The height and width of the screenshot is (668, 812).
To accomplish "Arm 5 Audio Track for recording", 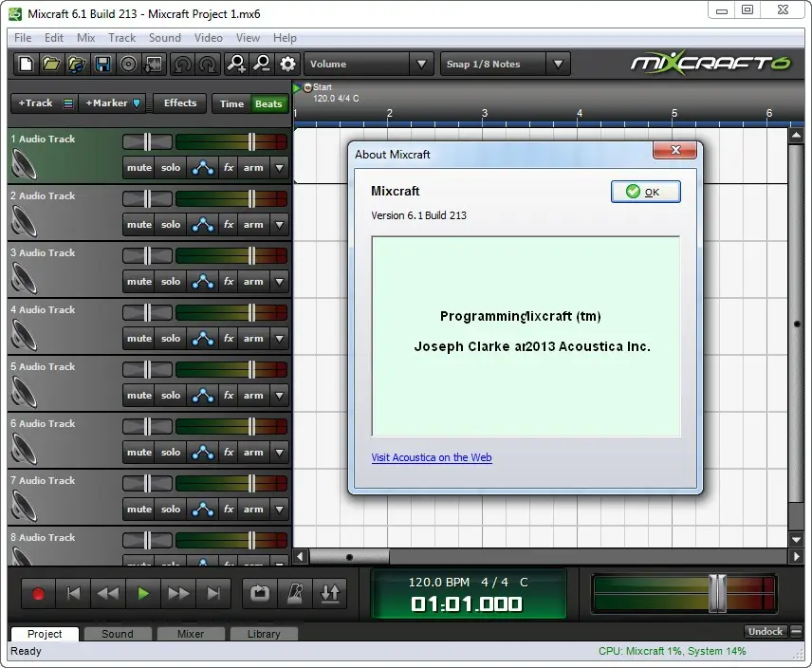I will (253, 396).
